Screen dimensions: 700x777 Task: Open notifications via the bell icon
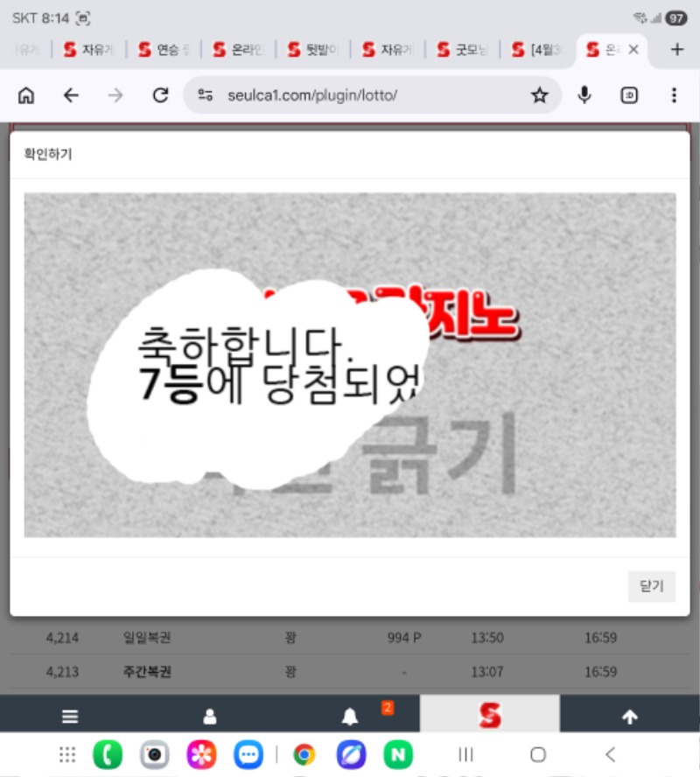click(x=350, y=717)
